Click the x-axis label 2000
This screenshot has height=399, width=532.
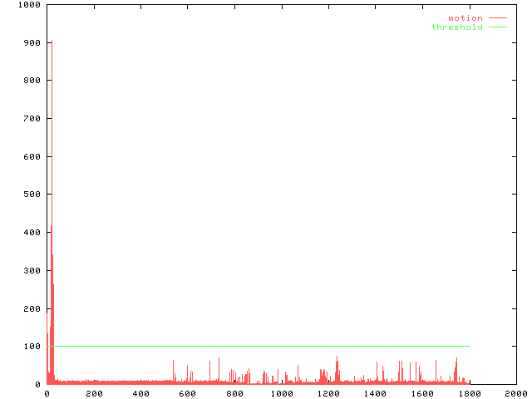tap(515, 394)
